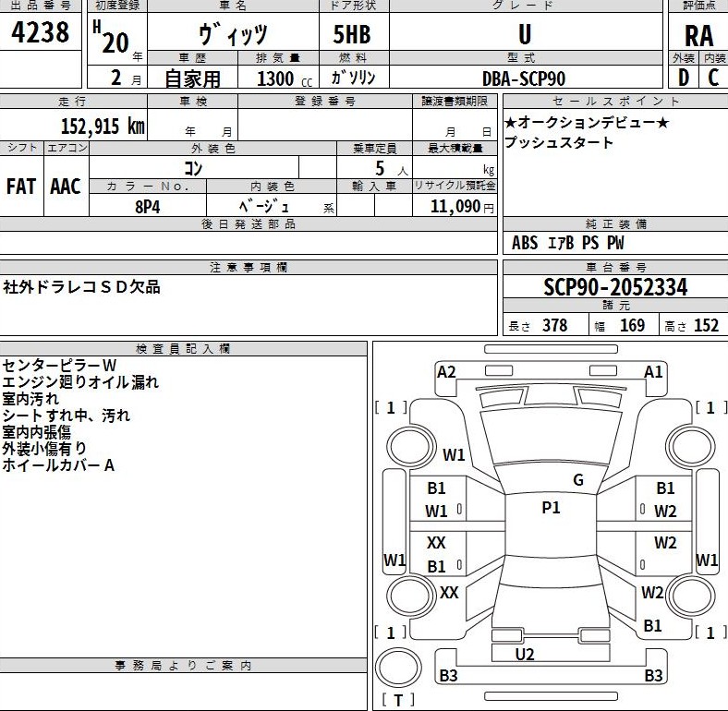Click the A2 mark on front bumper
The width and height of the screenshot is (728, 711).
pos(446,372)
